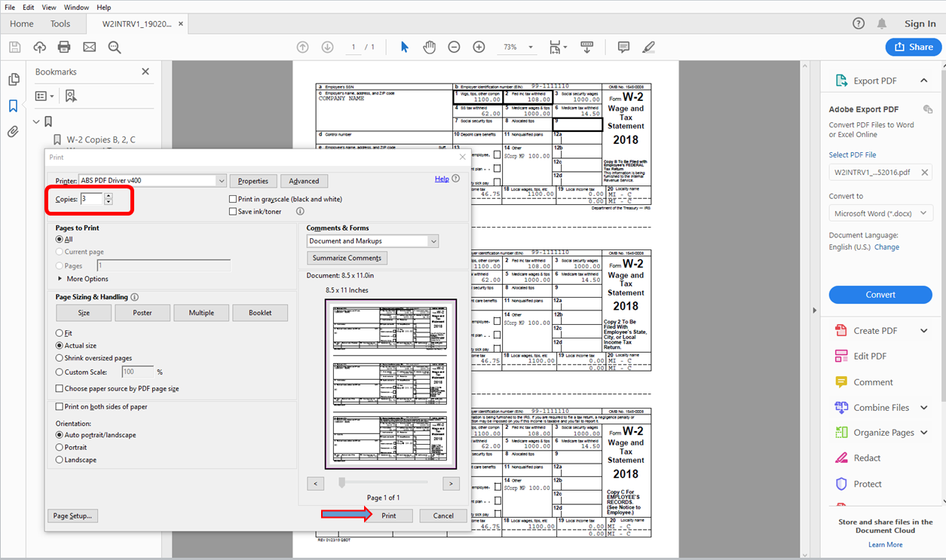Check Print on both sides of paper
This screenshot has height=560, width=946.
[x=59, y=406]
